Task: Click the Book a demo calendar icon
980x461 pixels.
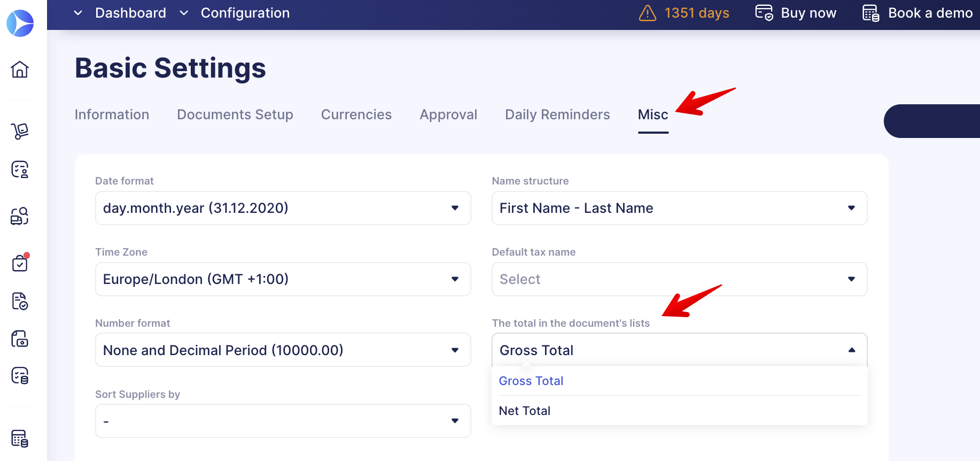Action: click(871, 13)
